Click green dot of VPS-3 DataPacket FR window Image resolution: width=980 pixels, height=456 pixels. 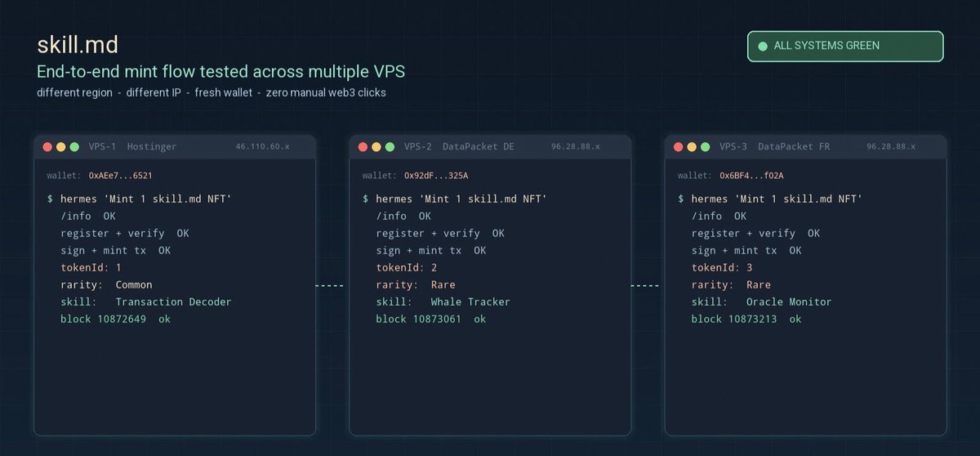(x=705, y=147)
